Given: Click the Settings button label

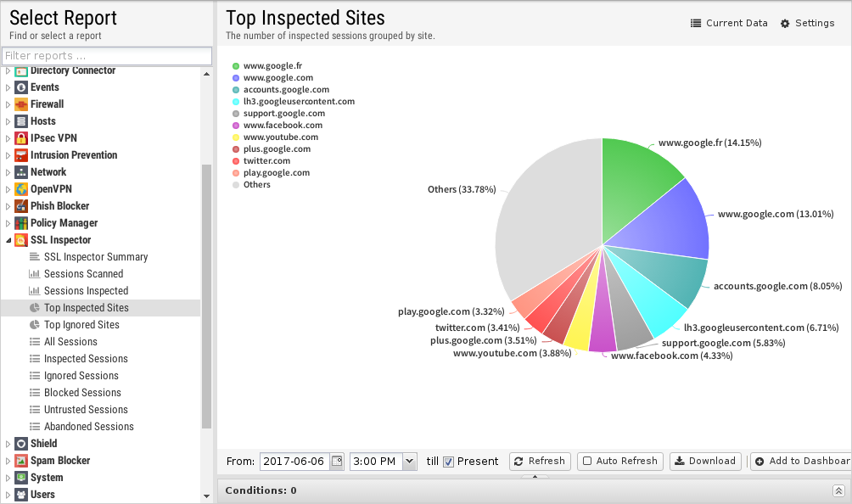Looking at the screenshot, I should (x=815, y=24).
